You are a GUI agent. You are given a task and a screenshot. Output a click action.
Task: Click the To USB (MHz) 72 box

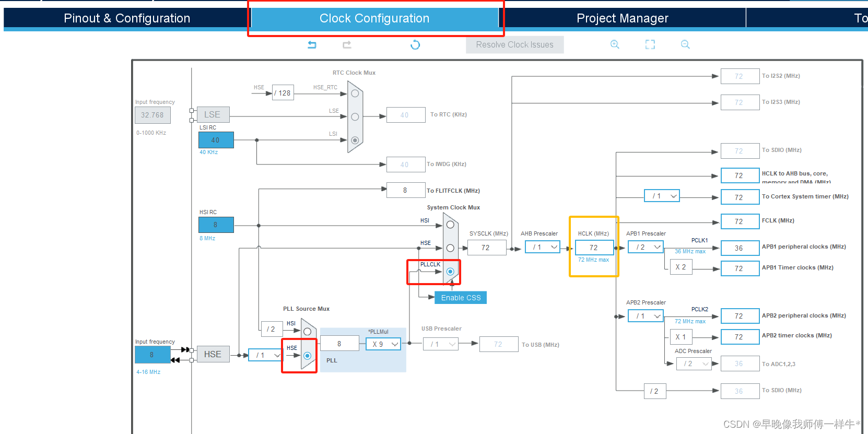click(499, 344)
